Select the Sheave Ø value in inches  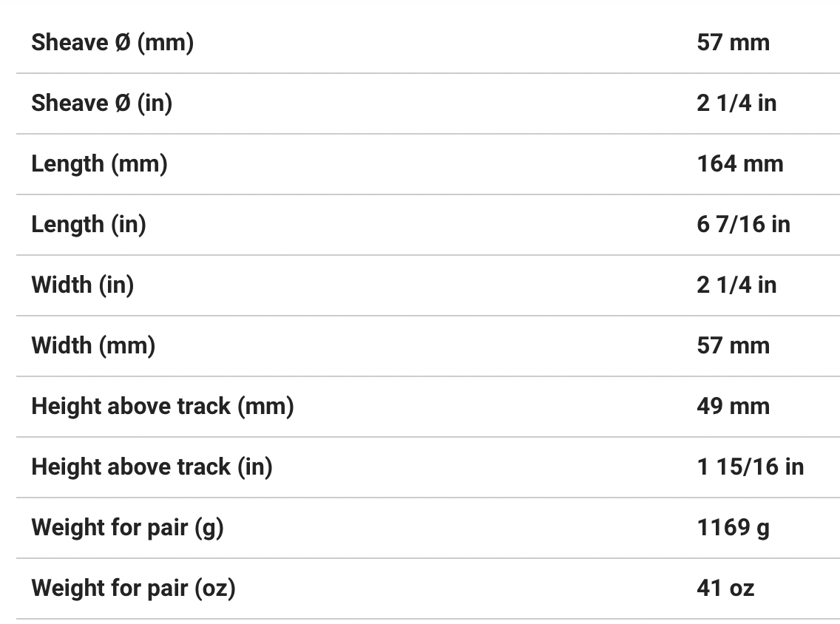pos(736,104)
